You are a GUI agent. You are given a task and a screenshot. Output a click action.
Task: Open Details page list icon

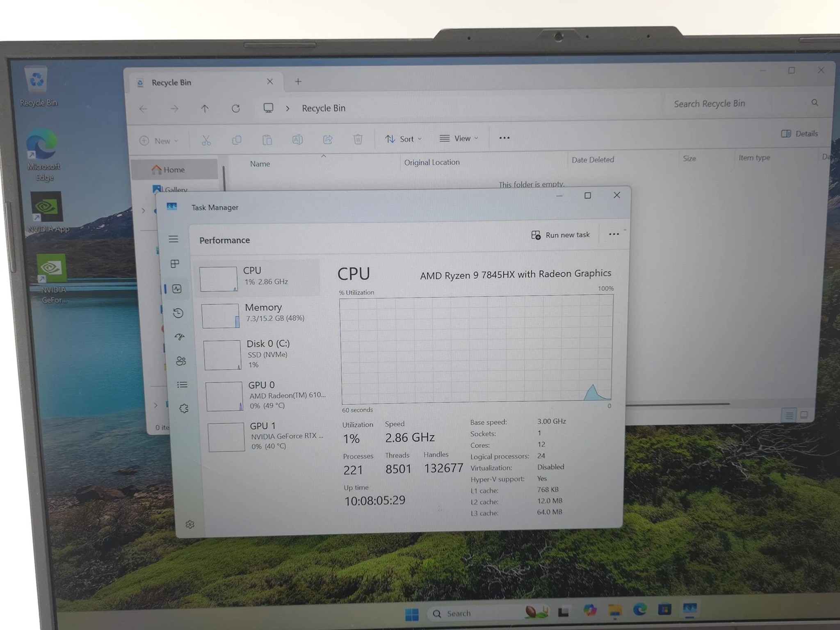[x=182, y=384]
